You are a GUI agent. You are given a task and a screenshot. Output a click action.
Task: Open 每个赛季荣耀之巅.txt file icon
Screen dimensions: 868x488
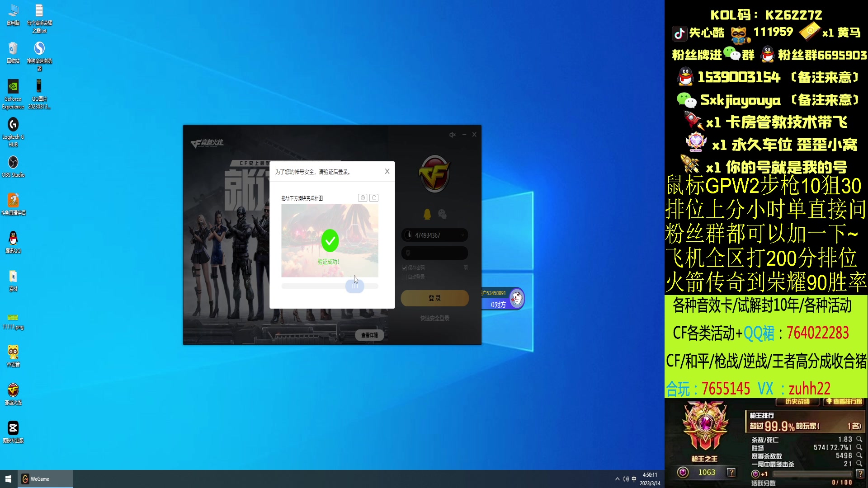pos(39,19)
